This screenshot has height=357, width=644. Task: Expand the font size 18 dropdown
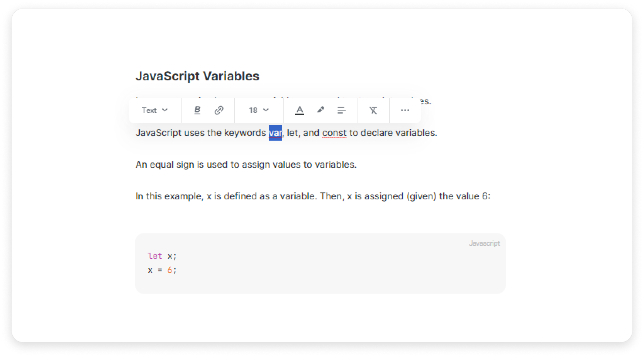click(x=258, y=110)
